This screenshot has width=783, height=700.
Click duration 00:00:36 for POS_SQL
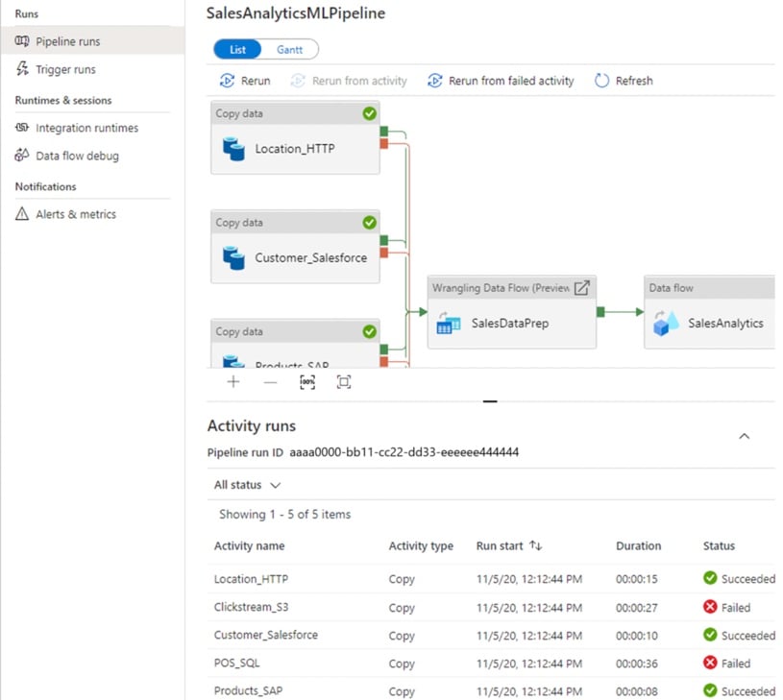[x=636, y=664]
